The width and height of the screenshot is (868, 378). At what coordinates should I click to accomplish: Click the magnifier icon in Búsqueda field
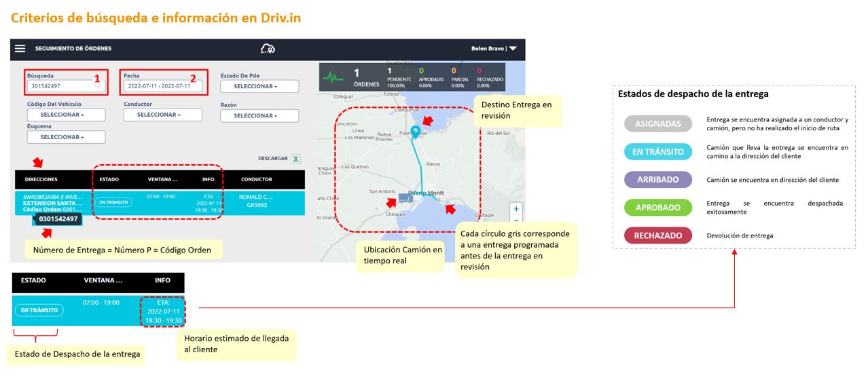[98, 86]
